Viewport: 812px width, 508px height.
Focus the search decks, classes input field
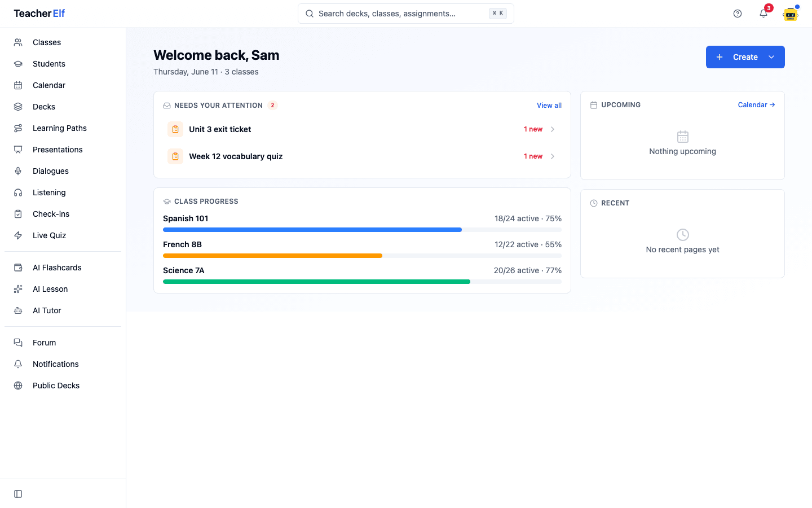click(406, 14)
